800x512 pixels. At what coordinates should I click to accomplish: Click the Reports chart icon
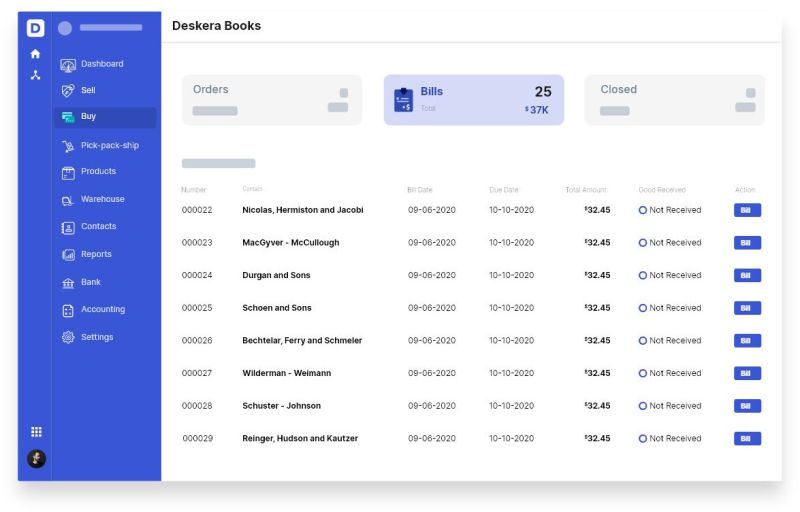point(68,254)
